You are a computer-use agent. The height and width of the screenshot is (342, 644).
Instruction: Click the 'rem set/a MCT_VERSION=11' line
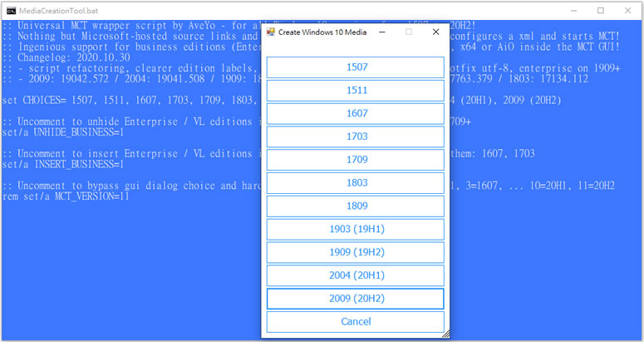point(66,196)
